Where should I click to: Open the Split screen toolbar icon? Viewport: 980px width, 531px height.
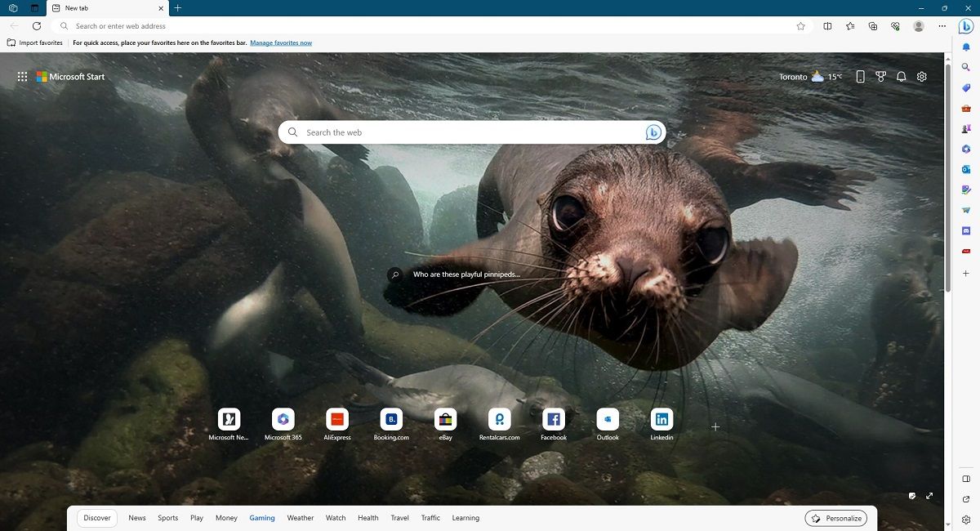pos(827,25)
